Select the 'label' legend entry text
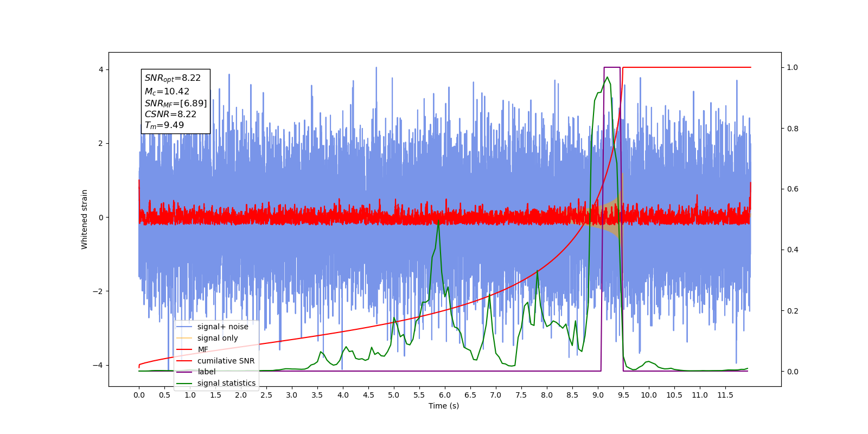The height and width of the screenshot is (434, 868). 206,372
